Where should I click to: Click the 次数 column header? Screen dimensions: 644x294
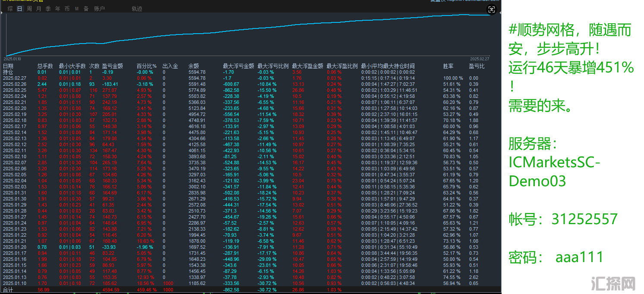[x=95, y=66]
